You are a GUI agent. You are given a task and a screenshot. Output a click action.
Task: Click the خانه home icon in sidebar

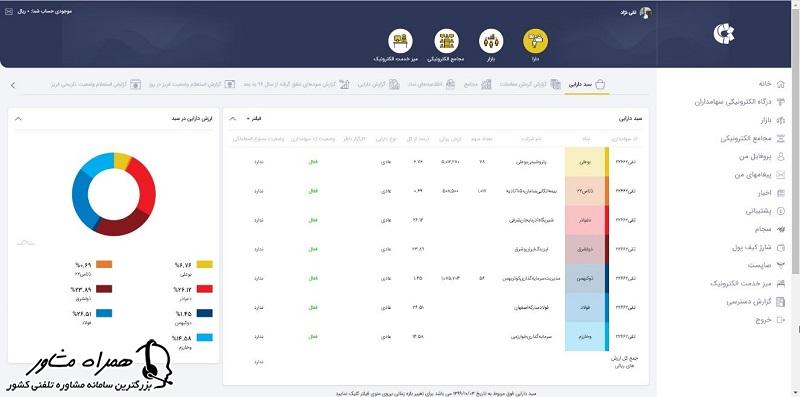(780, 84)
